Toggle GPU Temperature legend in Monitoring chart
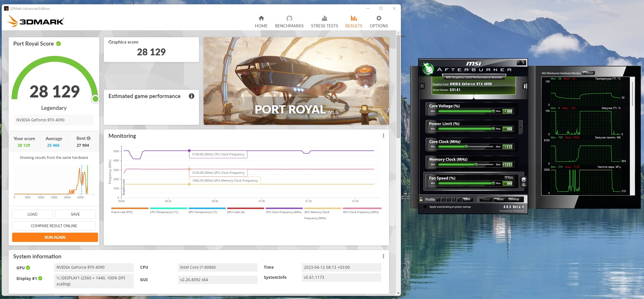Screen dimensions: 644x299 [x=207, y=211]
